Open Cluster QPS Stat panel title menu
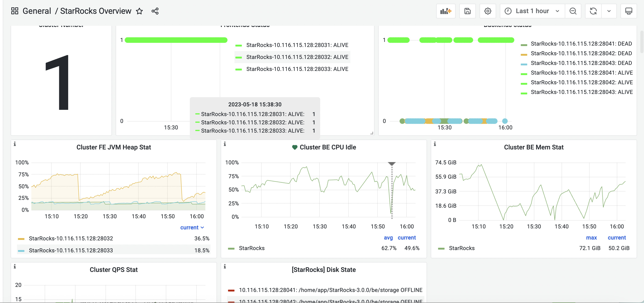The image size is (644, 303). 114,270
